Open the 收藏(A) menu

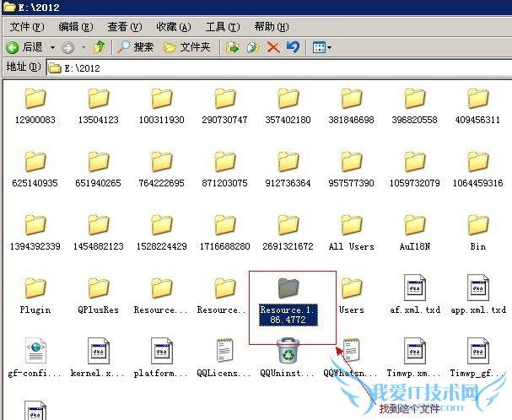click(x=174, y=27)
